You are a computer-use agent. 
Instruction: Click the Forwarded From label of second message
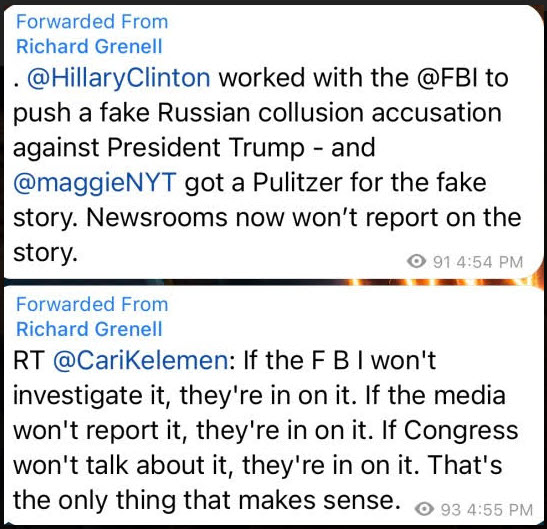point(92,304)
